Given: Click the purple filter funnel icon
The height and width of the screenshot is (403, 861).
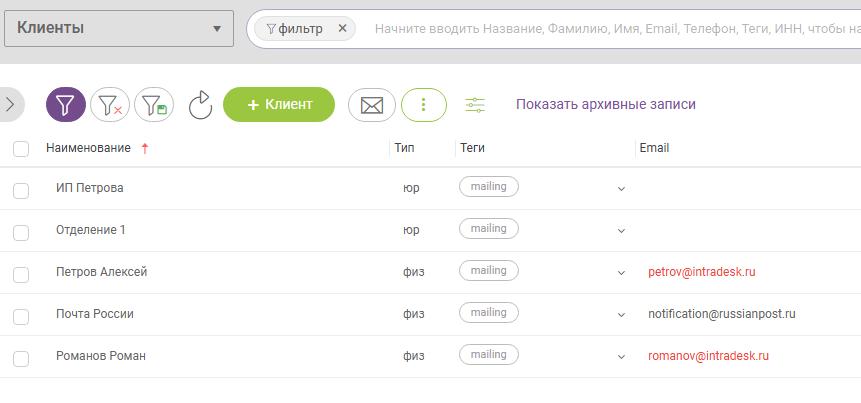Looking at the screenshot, I should [65, 104].
